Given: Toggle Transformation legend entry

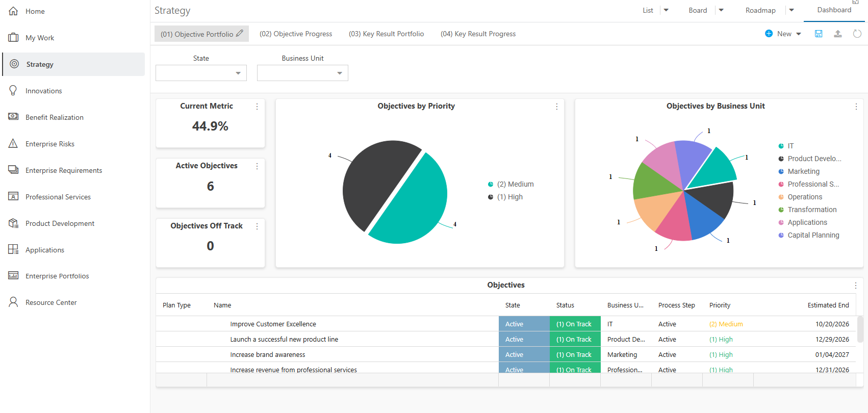Looking at the screenshot, I should click(807, 210).
